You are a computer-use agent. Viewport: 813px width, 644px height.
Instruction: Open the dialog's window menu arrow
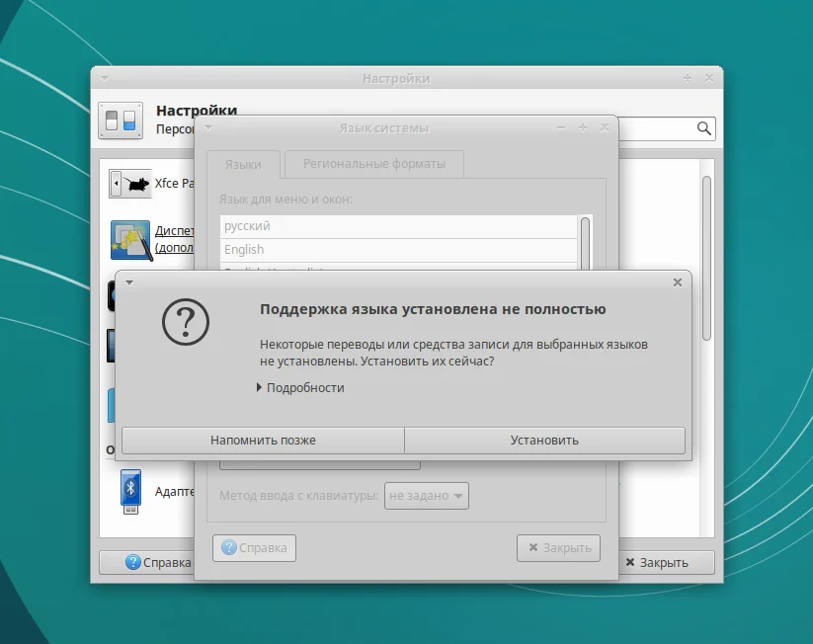[129, 282]
